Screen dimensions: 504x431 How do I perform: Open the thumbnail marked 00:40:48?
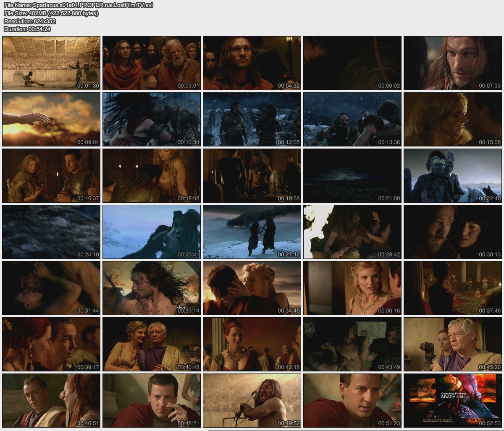152,344
